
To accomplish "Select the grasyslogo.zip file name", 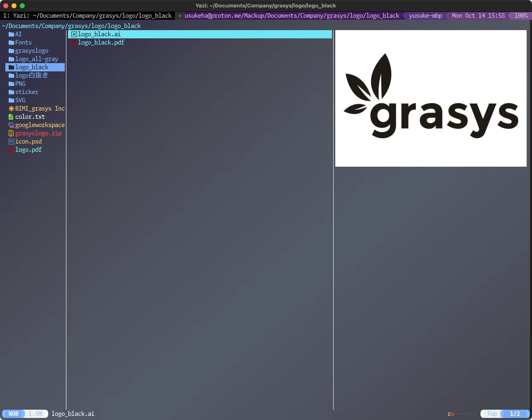I will [x=38, y=133].
